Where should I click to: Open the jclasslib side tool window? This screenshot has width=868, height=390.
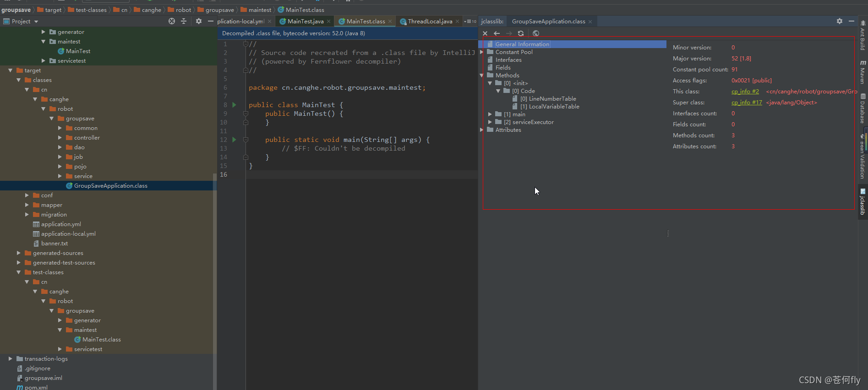[863, 202]
